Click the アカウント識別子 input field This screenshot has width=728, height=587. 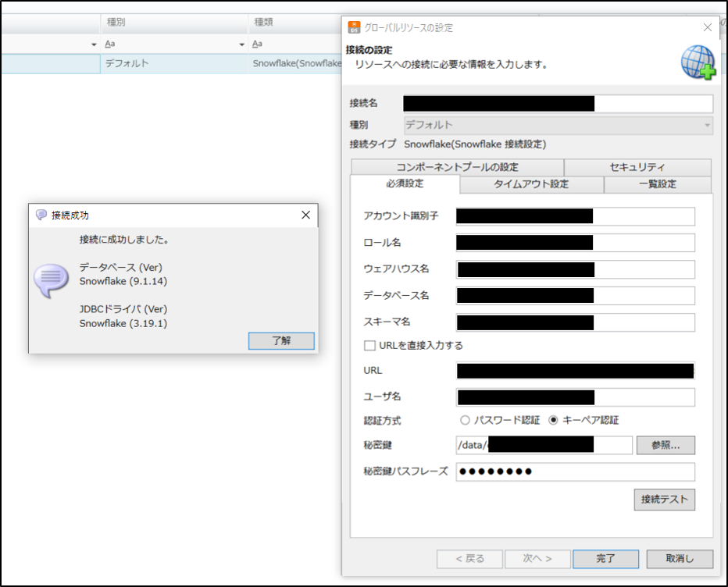tap(575, 216)
